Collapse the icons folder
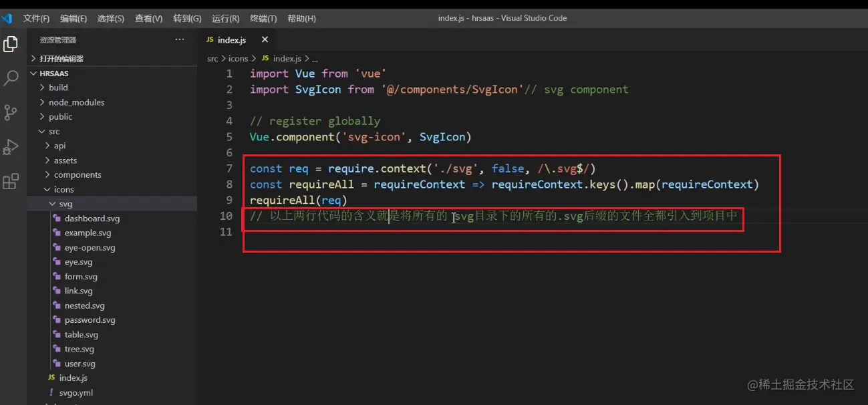868x405 pixels. click(x=112, y=190)
